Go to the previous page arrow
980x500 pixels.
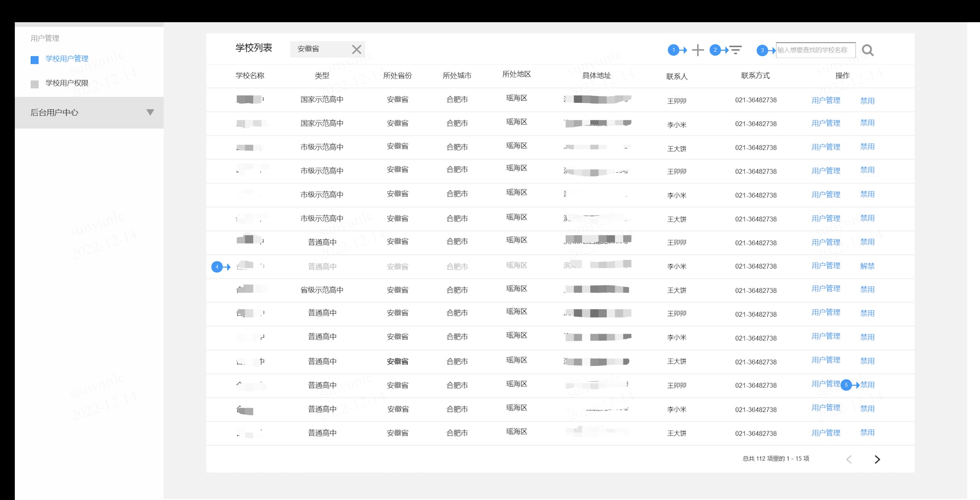849,459
